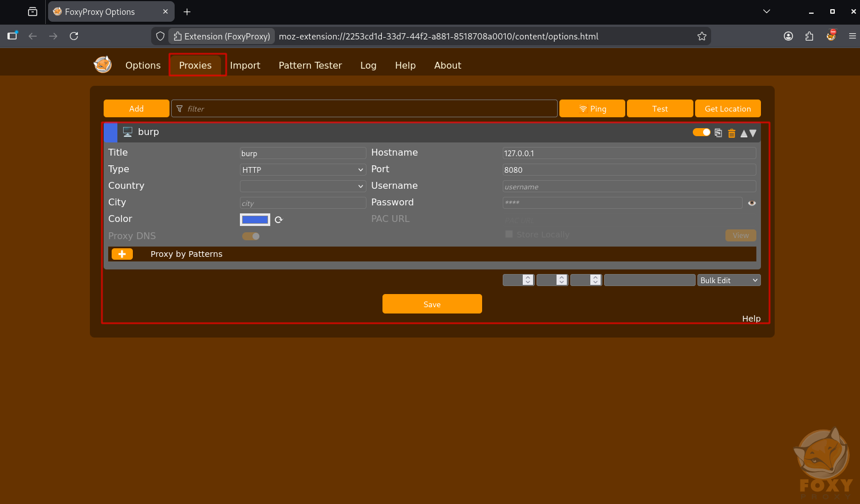This screenshot has height=504, width=860.
Task: Click the text field beside Bulk Edit
Action: (650, 280)
